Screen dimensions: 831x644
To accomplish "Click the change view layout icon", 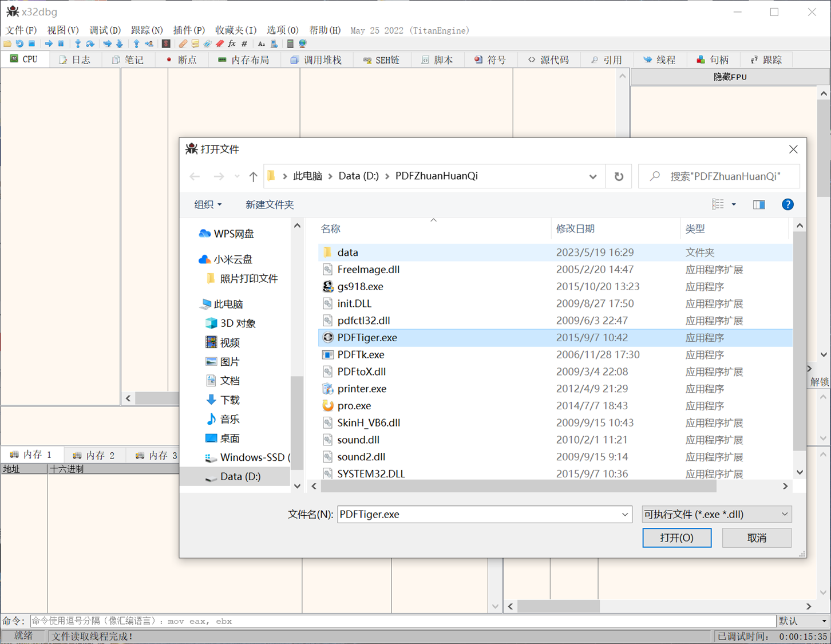I will (x=718, y=204).
